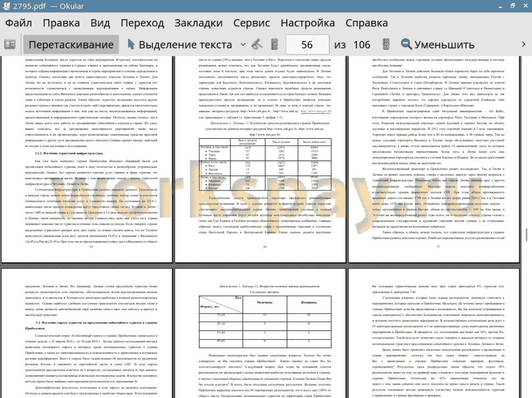Click the total page count 106

362,45
